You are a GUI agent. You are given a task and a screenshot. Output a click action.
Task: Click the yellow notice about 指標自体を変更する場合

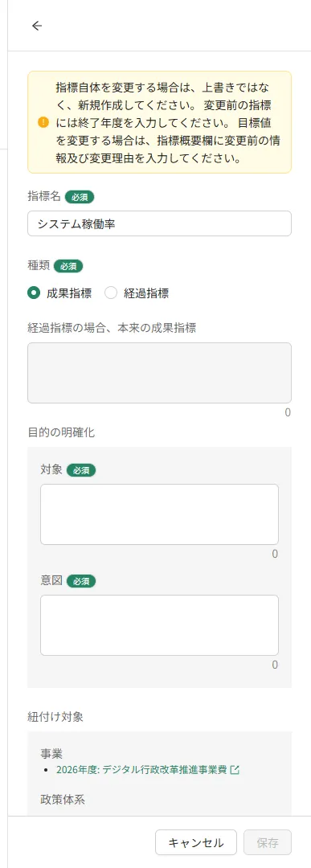tap(159, 122)
